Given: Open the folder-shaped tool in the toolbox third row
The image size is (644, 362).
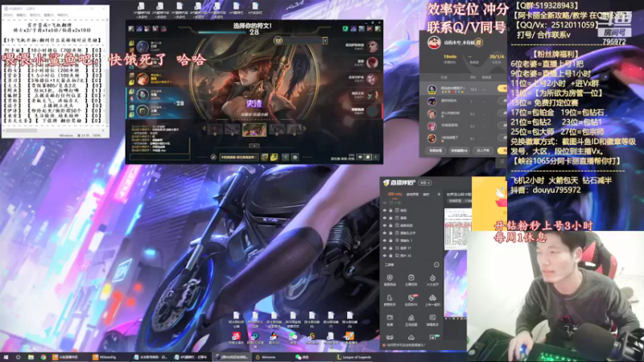Looking at the screenshot, I should (x=390, y=319).
